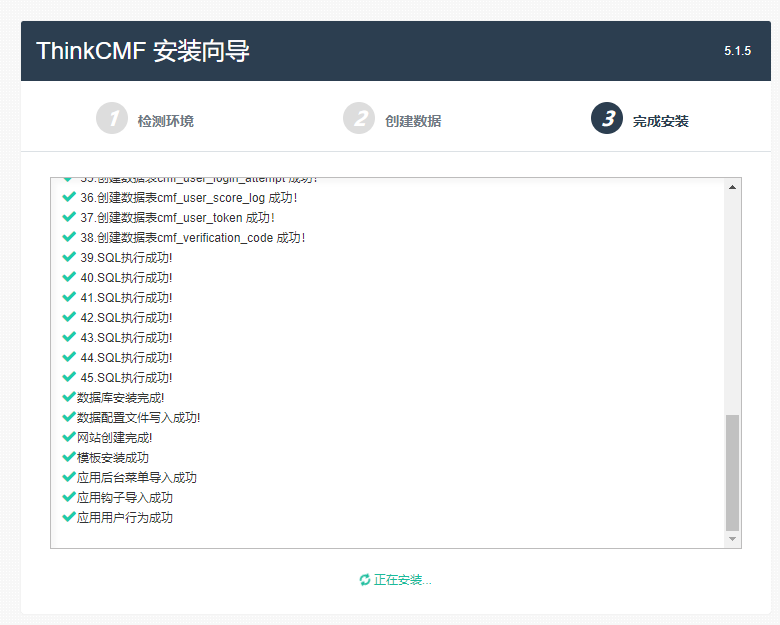Image resolution: width=780 pixels, height=625 pixels.
Task: Click the 模板安装成功 log line
Action: pyautogui.click(x=113, y=457)
